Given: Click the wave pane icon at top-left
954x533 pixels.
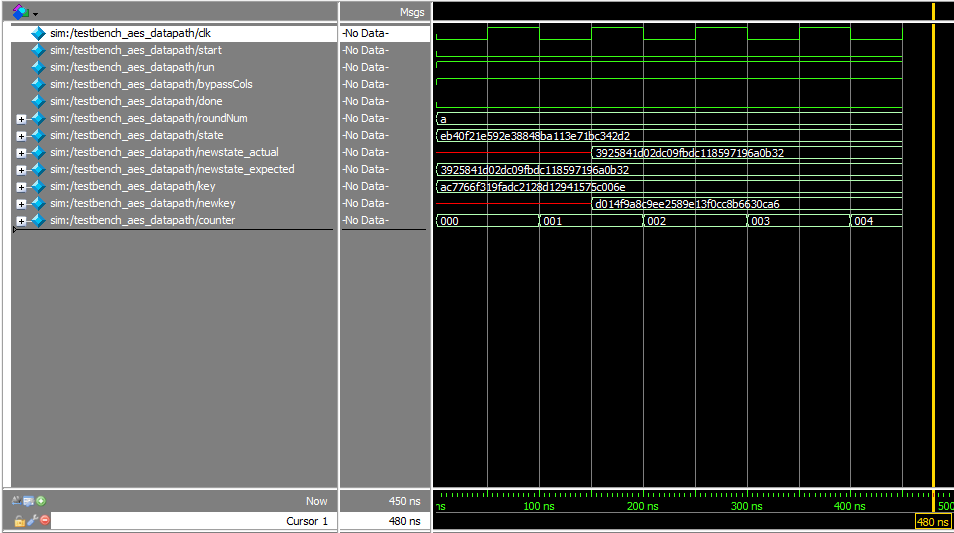Looking at the screenshot, I should pyautogui.click(x=19, y=12).
